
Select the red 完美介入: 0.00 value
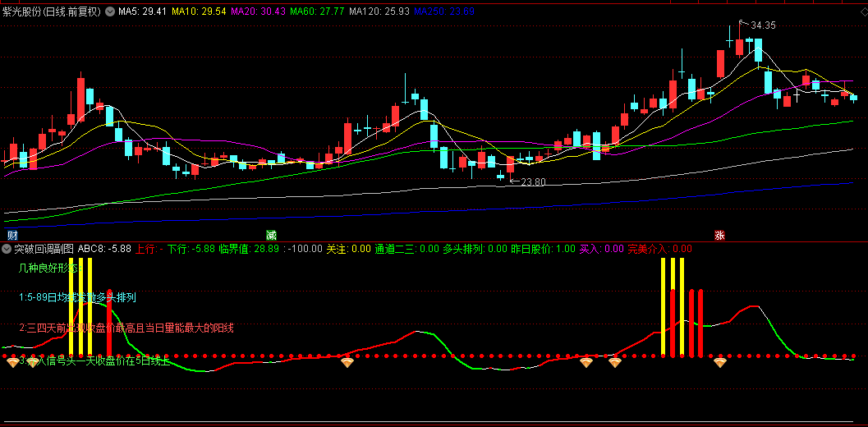[659, 249]
